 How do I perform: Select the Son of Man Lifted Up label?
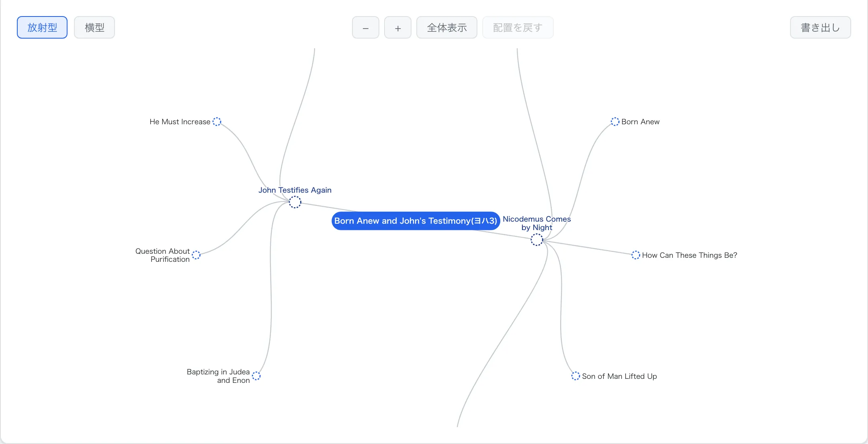pos(619,376)
